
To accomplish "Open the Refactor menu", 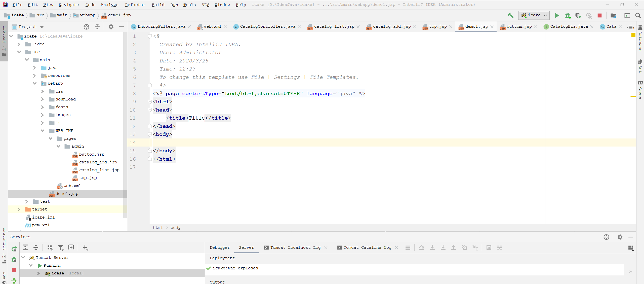I will point(135,5).
